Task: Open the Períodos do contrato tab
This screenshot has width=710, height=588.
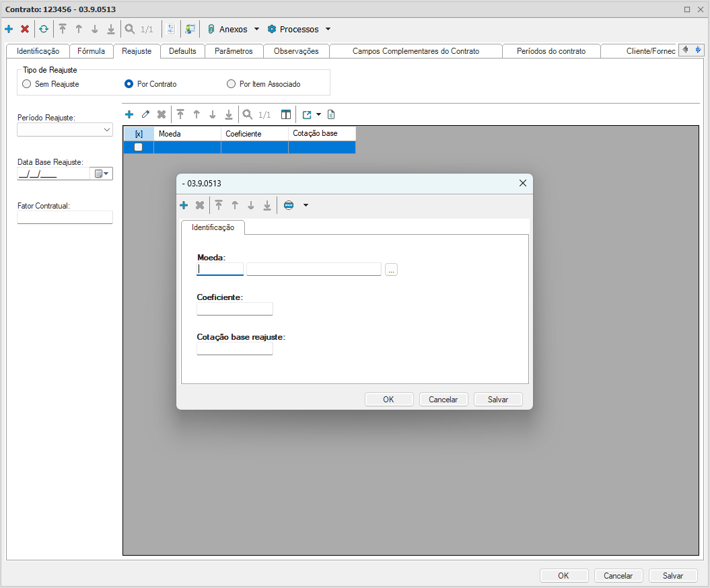Action: coord(551,51)
